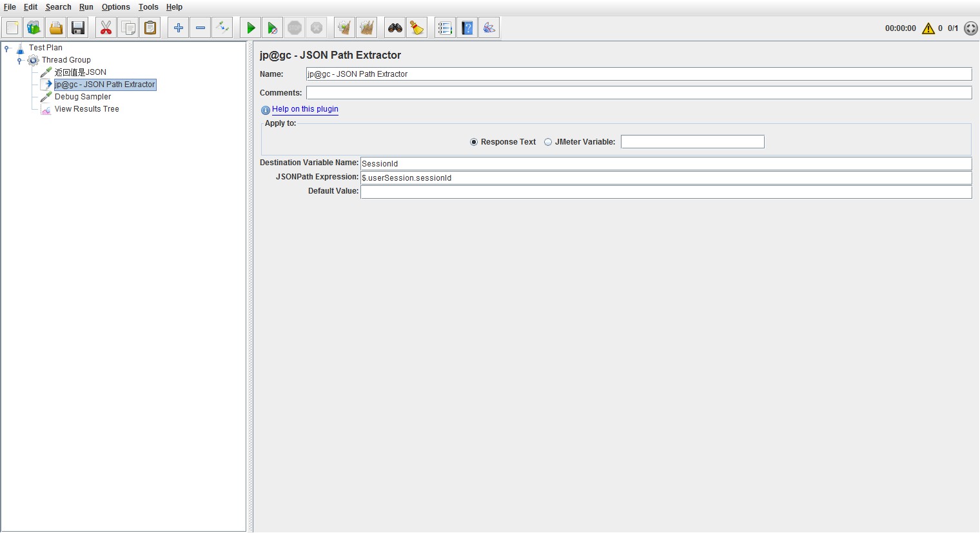Select the JMeter Variable radio button
Image resolution: width=980 pixels, height=533 pixels.
pos(548,142)
